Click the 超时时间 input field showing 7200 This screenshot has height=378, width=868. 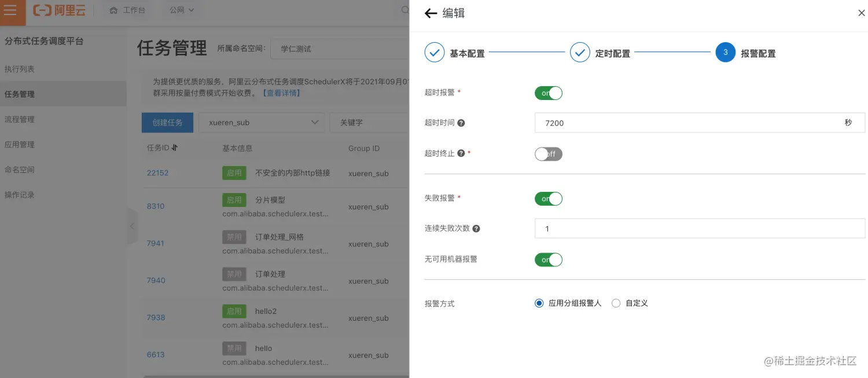[700, 123]
